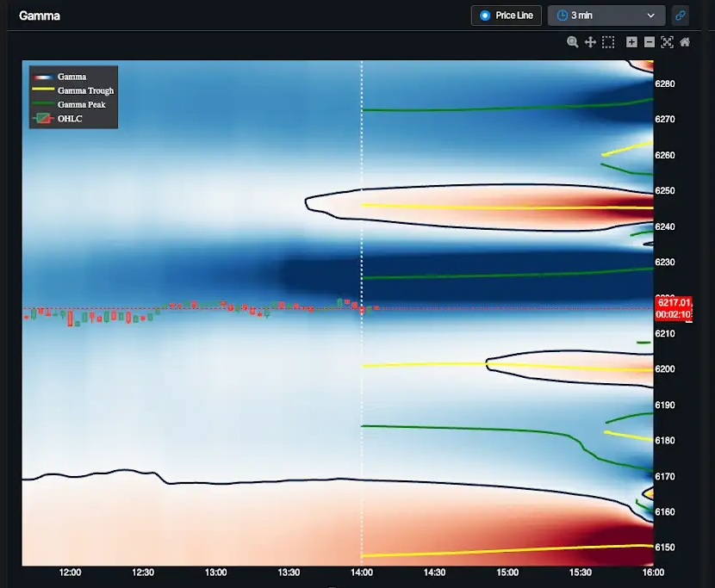Click the 14:00 time axis label
The width and height of the screenshot is (715, 588).
(x=362, y=573)
